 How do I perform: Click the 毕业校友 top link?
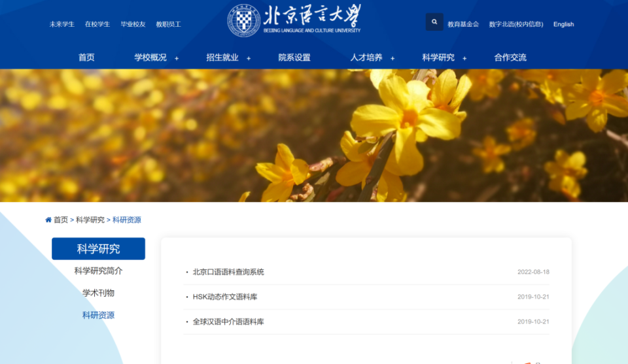[x=133, y=24]
